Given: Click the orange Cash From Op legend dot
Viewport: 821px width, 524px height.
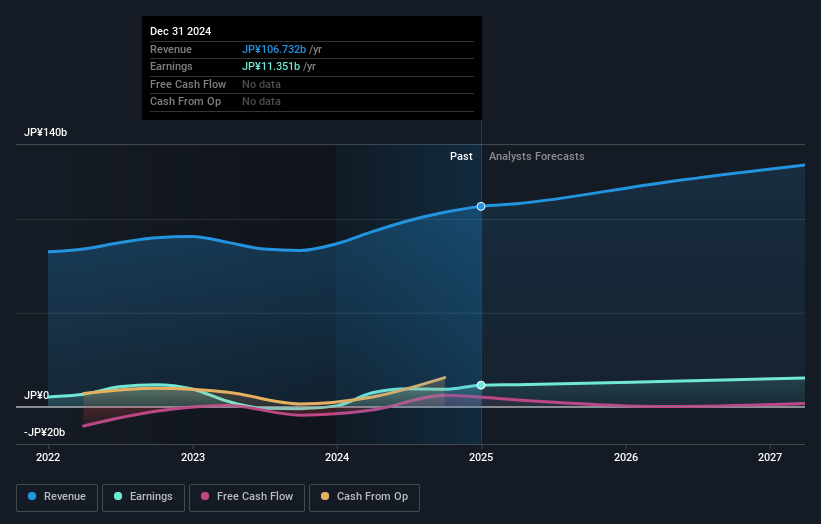Looking at the screenshot, I should pyautogui.click(x=325, y=496).
